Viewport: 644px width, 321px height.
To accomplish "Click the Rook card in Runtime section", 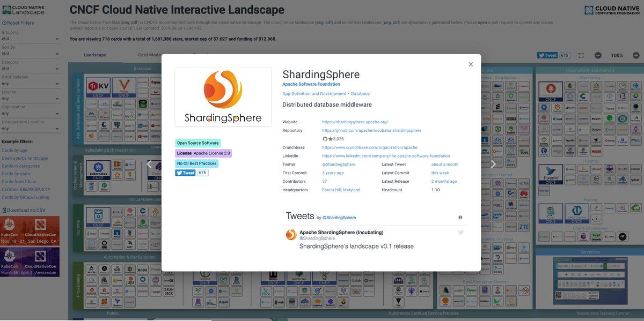I will click(x=98, y=217).
